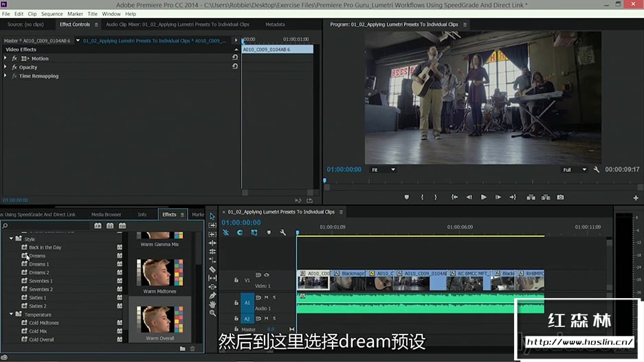Select the Slip tool
The image size is (644, 362).
point(212,278)
